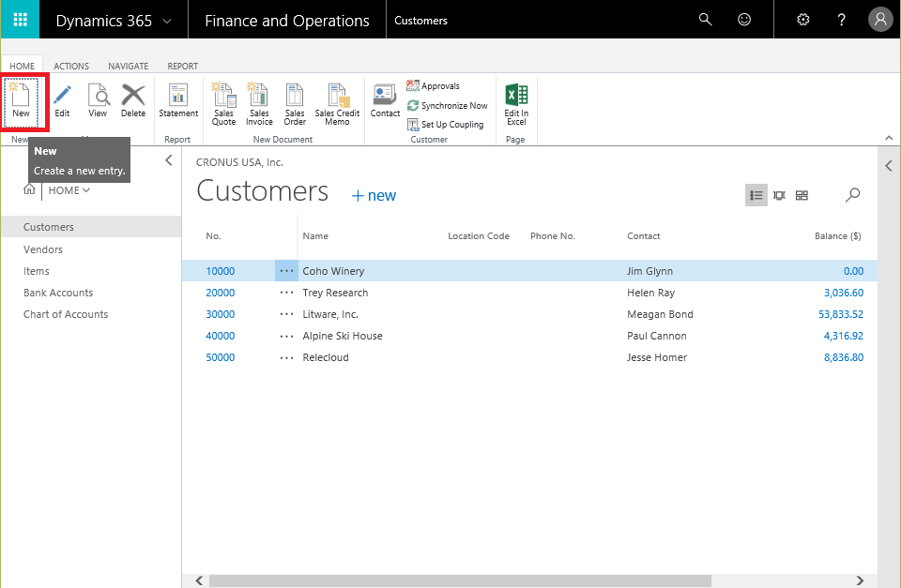This screenshot has width=901, height=588.
Task: Open customer number 10000
Action: (x=220, y=271)
